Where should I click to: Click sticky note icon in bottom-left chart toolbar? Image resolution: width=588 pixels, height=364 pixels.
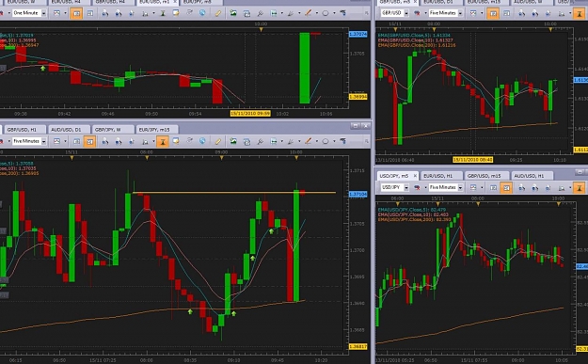pyautogui.click(x=176, y=141)
